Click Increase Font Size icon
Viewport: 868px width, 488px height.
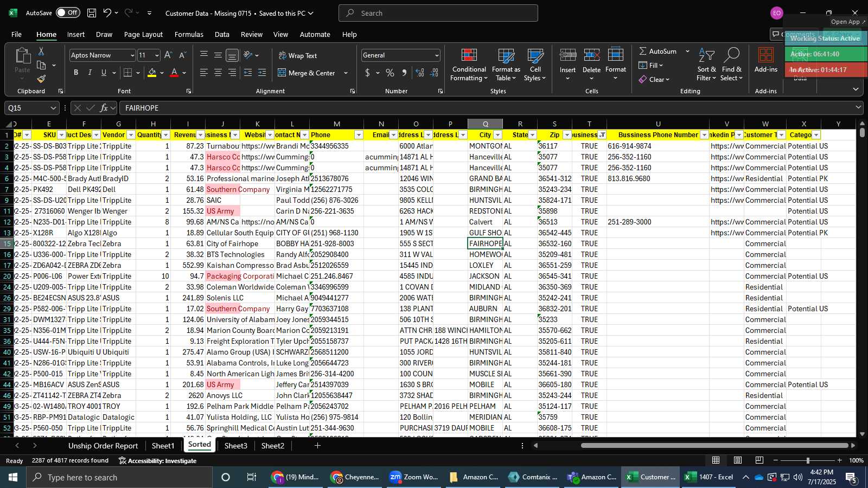click(x=168, y=55)
